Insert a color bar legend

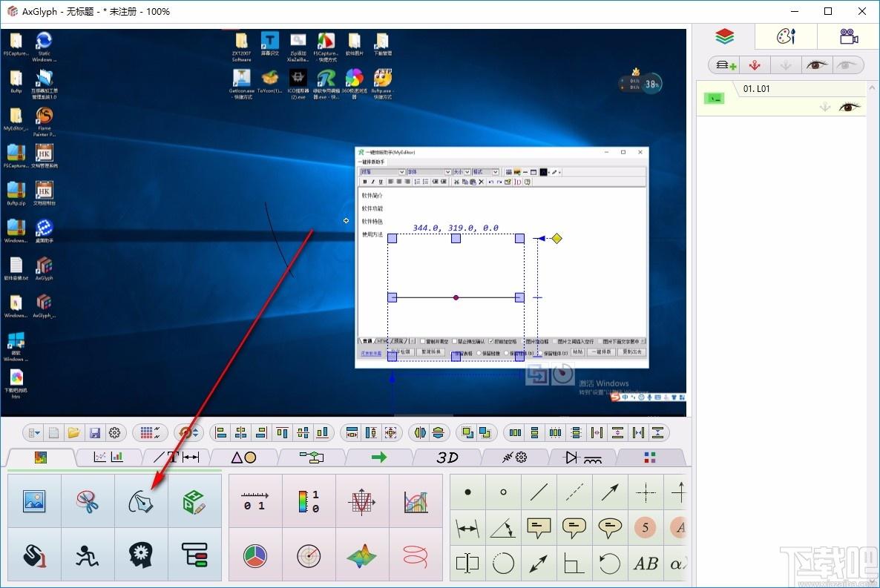click(x=309, y=501)
